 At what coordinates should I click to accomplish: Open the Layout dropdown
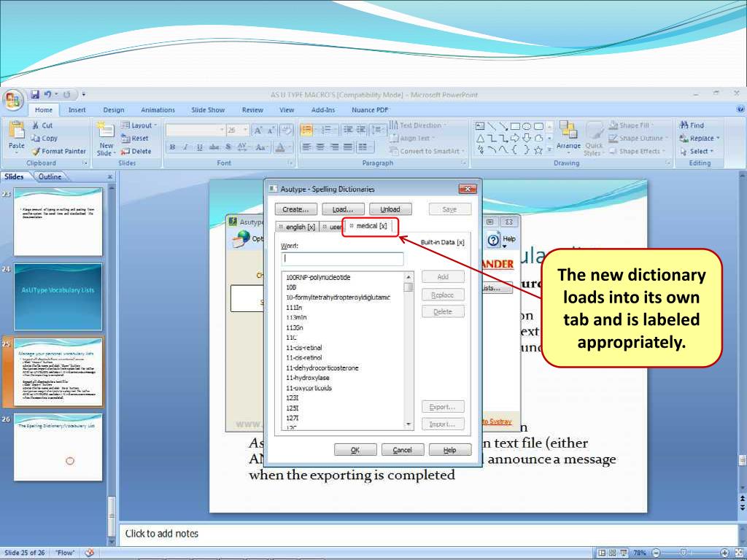pyautogui.click(x=139, y=125)
